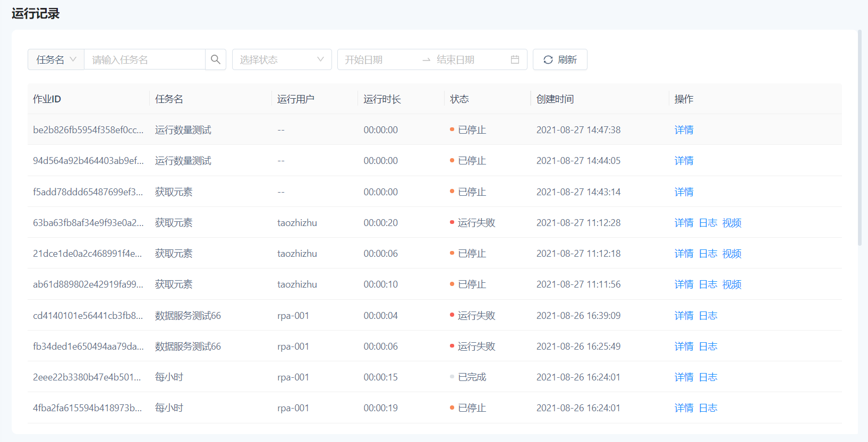View 日志 for the 11:12:28 failed job
This screenshot has height=442, width=868.
tap(708, 223)
